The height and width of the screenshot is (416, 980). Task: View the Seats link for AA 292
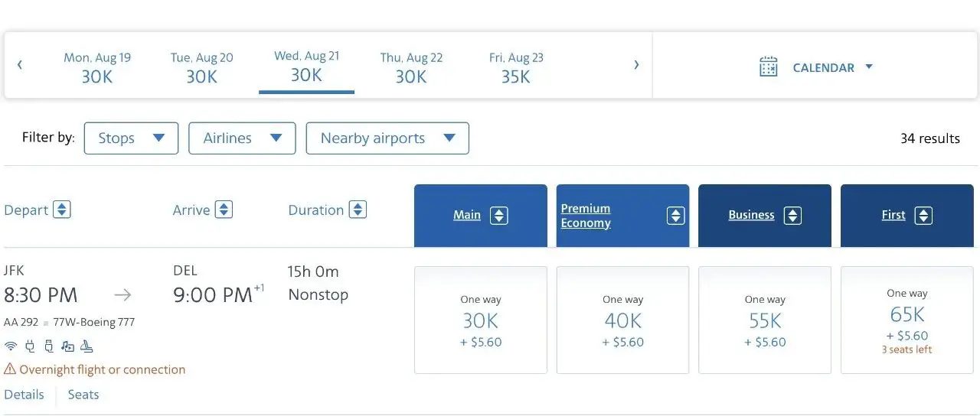click(83, 395)
